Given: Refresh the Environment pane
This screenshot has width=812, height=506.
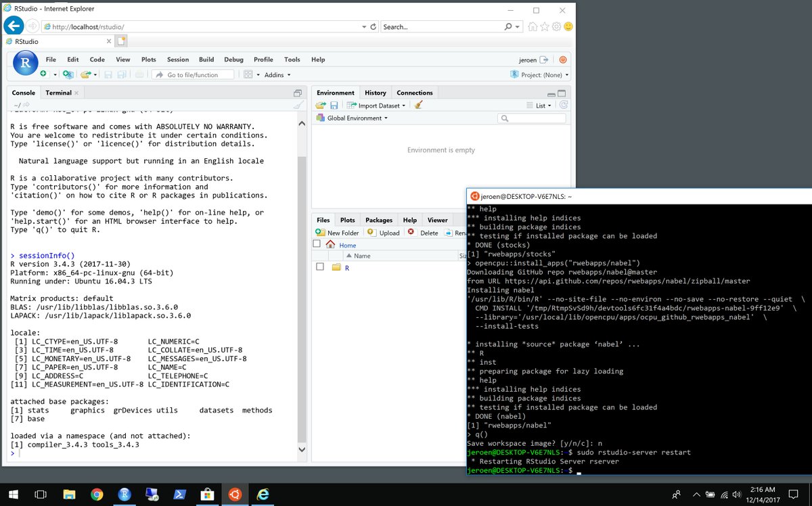Looking at the screenshot, I should click(563, 105).
